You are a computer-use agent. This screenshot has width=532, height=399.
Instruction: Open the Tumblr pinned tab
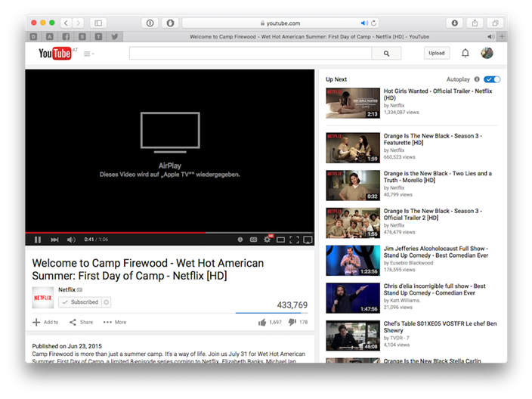(x=98, y=36)
